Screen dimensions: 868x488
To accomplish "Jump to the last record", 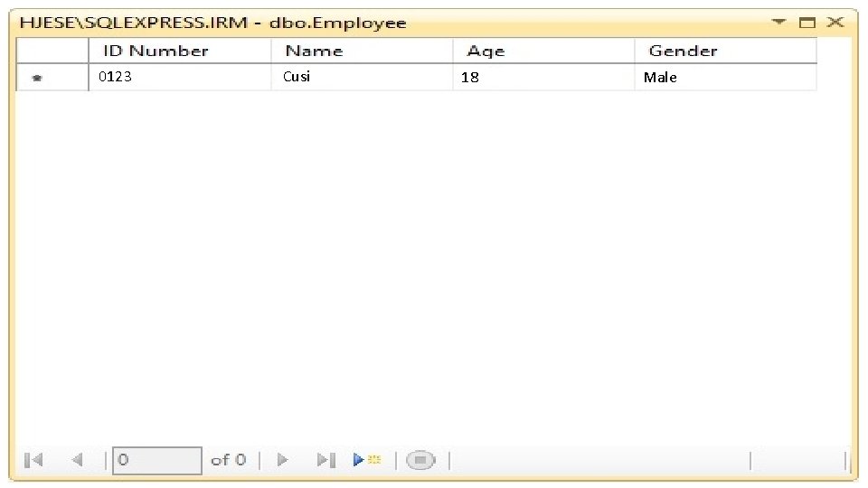I will 326,460.
